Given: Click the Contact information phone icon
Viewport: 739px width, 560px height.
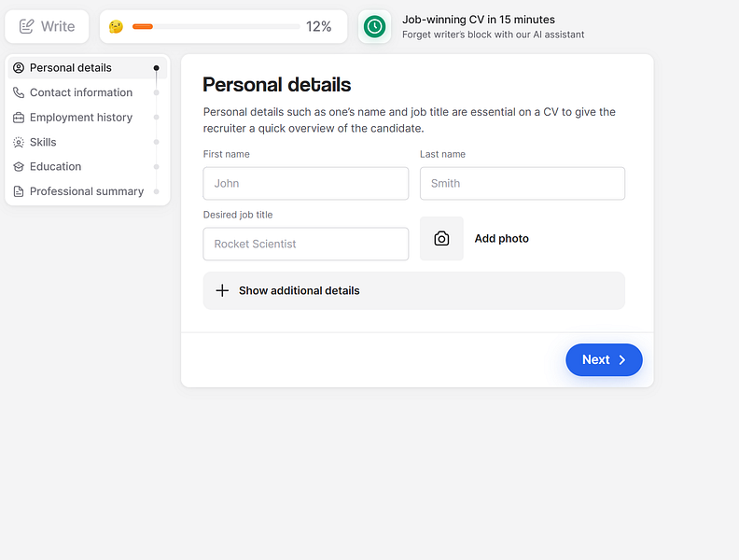Looking at the screenshot, I should [19, 92].
